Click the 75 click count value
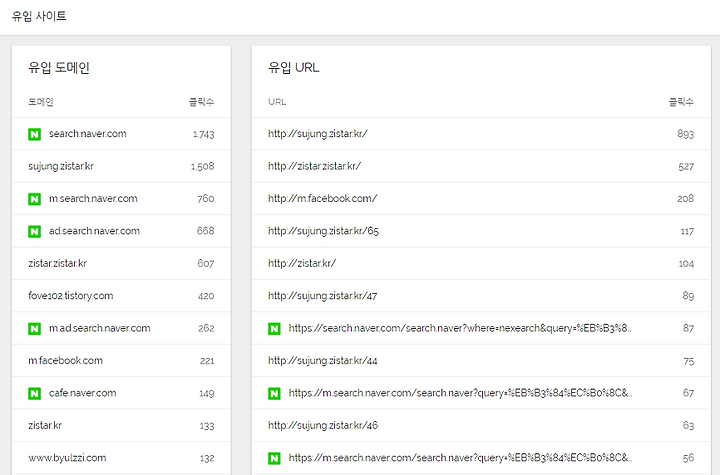 [688, 361]
